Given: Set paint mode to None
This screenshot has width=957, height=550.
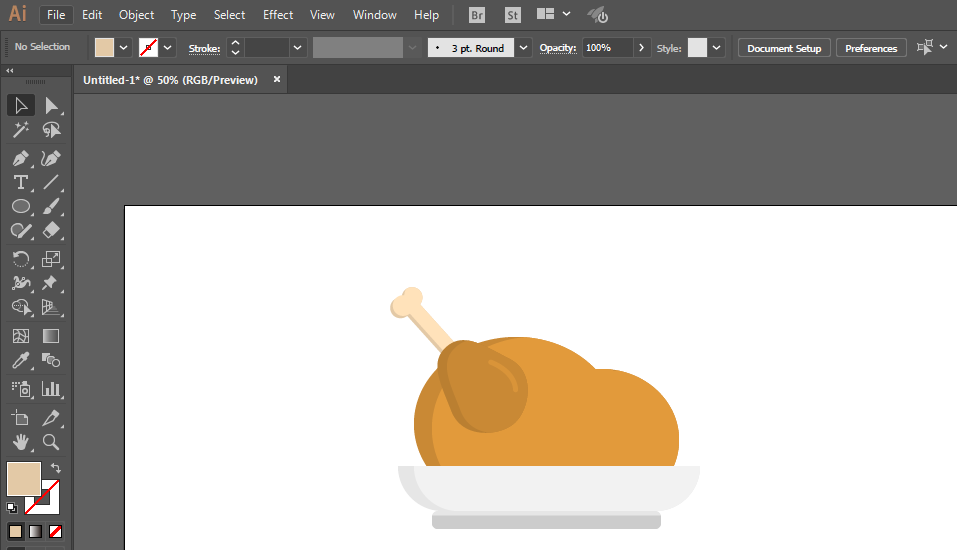Looking at the screenshot, I should click(56, 532).
